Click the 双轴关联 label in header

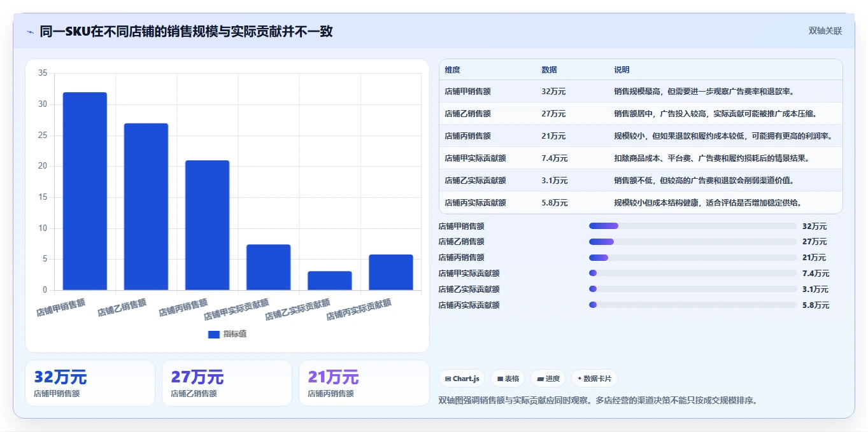pyautogui.click(x=825, y=31)
